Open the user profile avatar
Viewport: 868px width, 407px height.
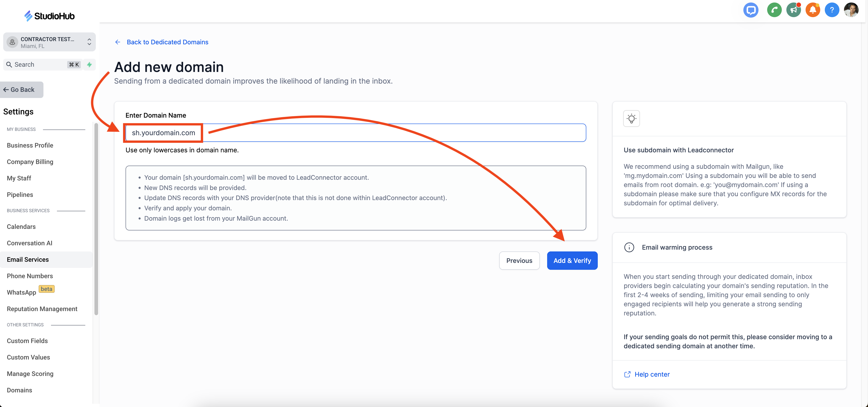click(x=851, y=10)
